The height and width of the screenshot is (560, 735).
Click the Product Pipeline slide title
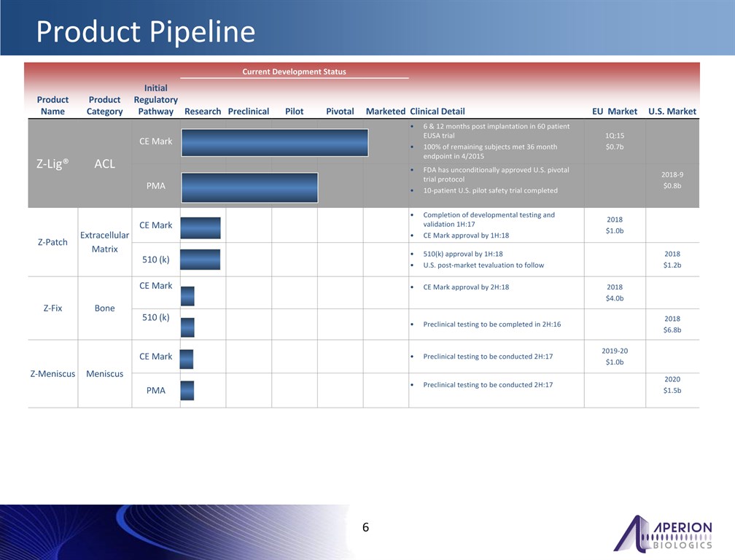146,32
